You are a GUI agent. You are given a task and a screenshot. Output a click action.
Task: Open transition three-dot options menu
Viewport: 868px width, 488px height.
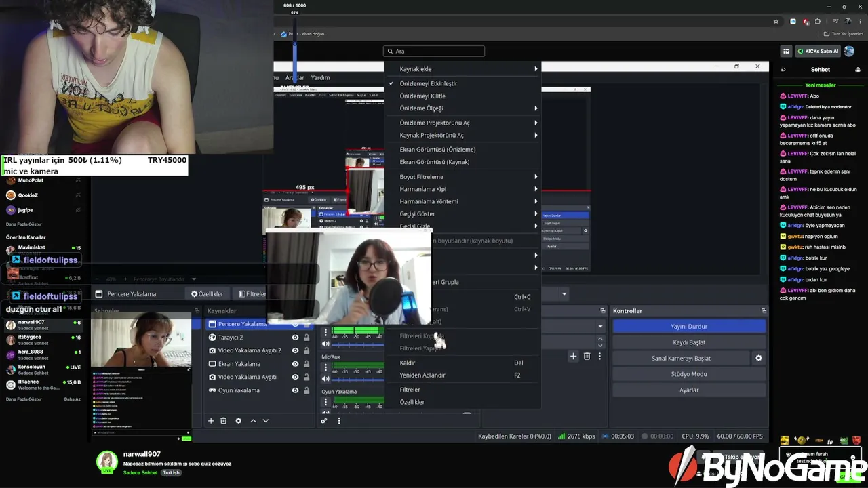click(x=599, y=356)
